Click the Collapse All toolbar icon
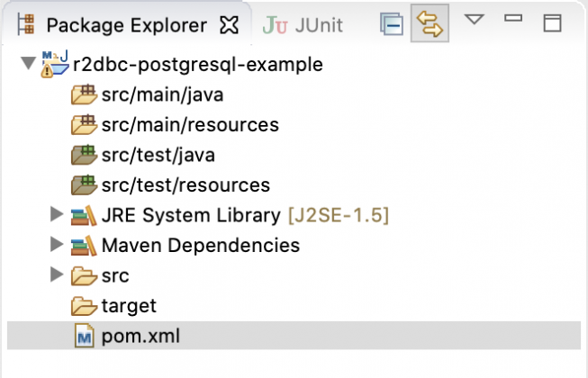588x378 pixels. click(392, 25)
